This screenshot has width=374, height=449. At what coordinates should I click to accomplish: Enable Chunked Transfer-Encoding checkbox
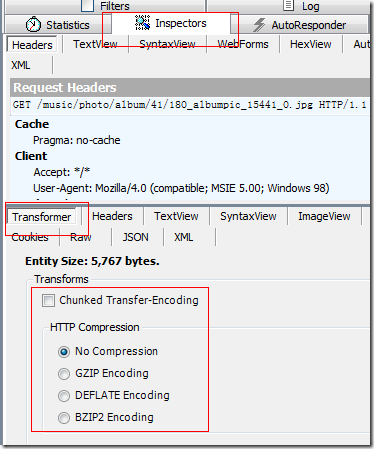[x=48, y=300]
